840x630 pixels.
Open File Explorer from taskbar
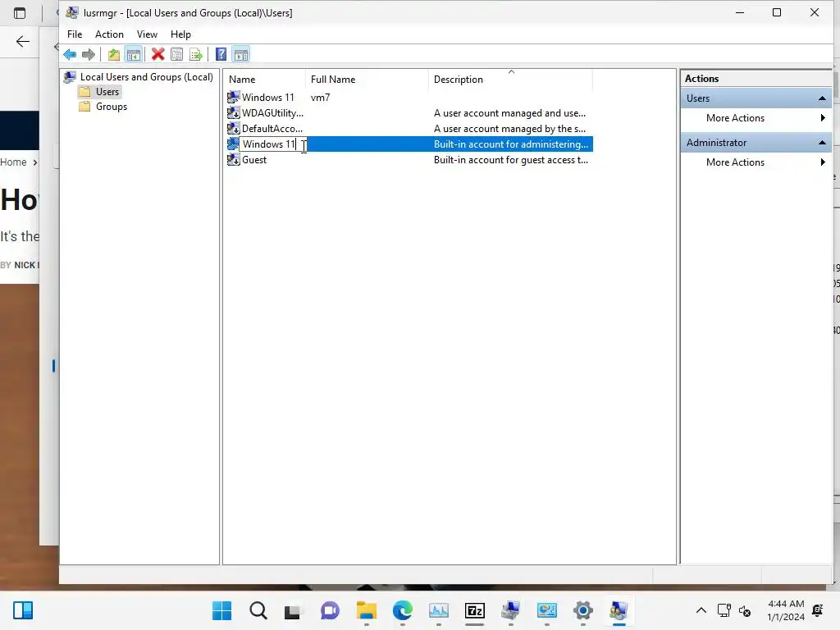click(367, 610)
